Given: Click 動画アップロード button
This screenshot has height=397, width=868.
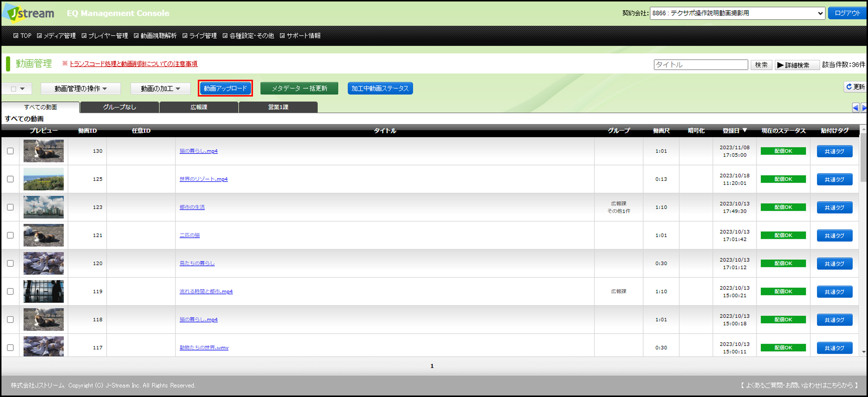Looking at the screenshot, I should click(225, 88).
